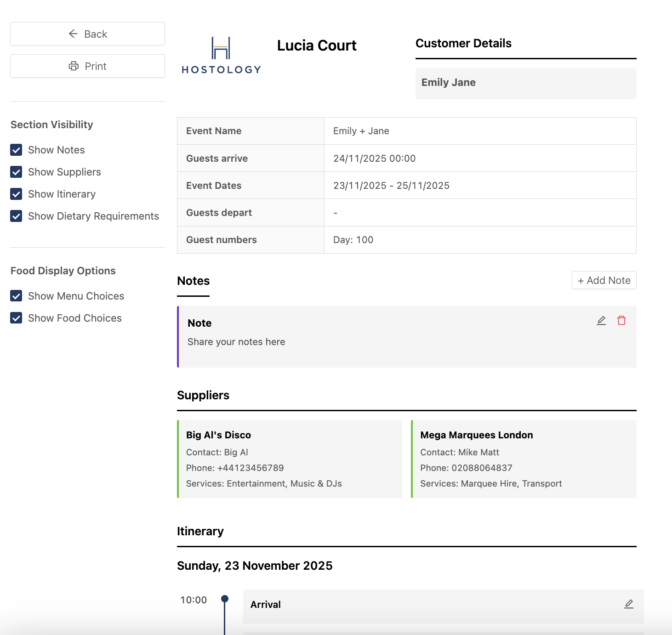
Task: Click the Arrival itinerary entry
Action: pyautogui.click(x=266, y=605)
